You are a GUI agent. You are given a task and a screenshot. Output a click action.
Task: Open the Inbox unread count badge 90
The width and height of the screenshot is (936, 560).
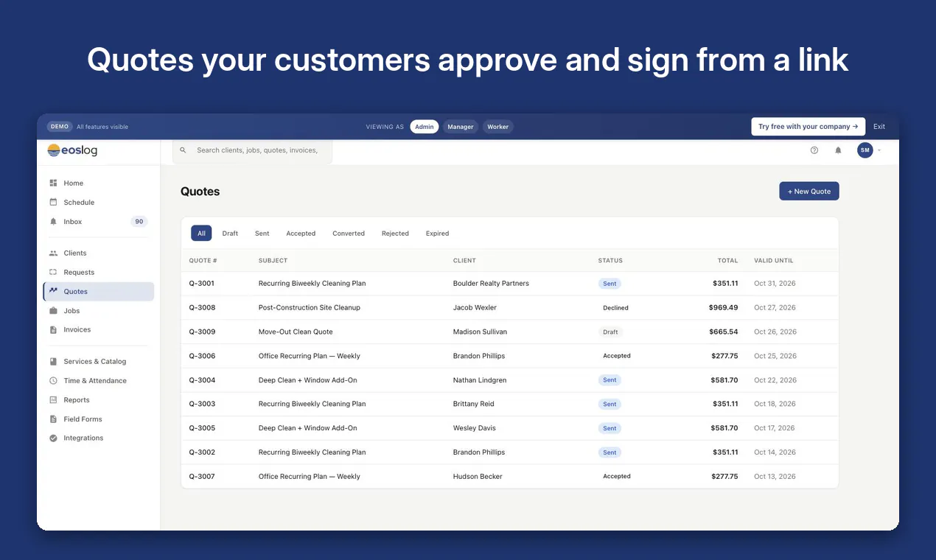(139, 221)
